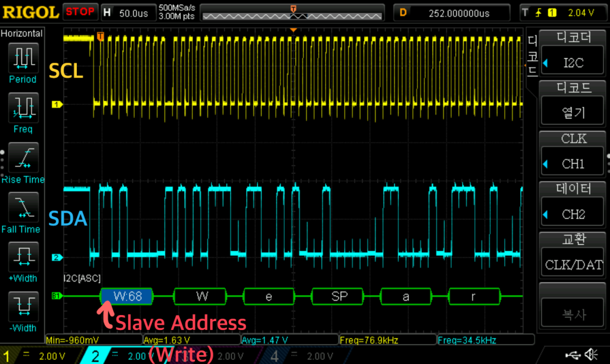The width and height of the screenshot is (610, 364).
Task: Click the decoded SP data packet
Action: [338, 296]
